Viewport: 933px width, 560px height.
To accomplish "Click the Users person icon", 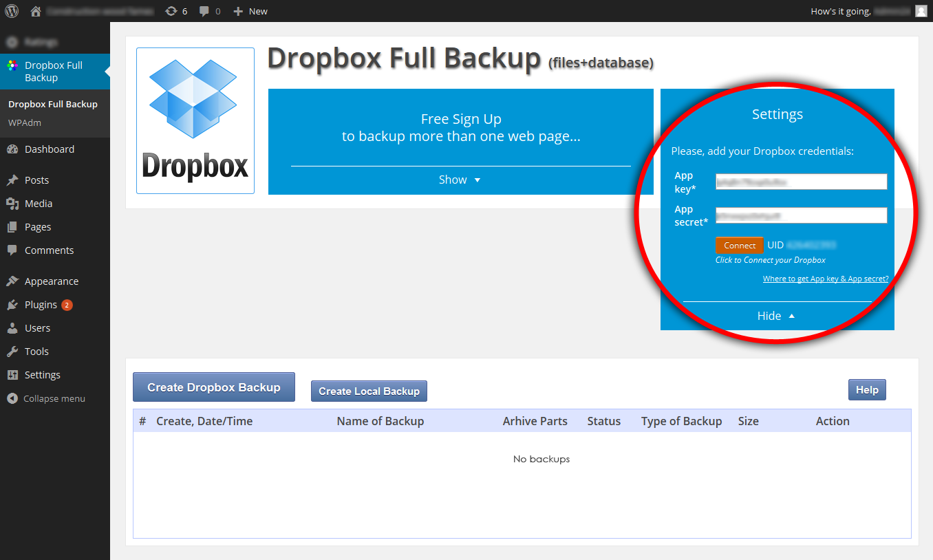I will [12, 328].
